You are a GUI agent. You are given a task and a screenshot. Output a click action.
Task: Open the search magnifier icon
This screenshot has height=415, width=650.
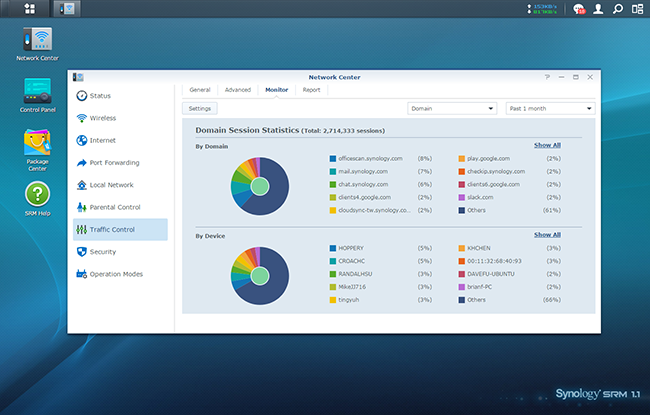(x=618, y=9)
